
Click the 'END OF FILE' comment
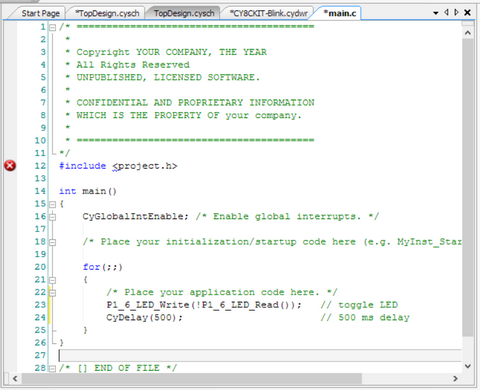[118, 368]
